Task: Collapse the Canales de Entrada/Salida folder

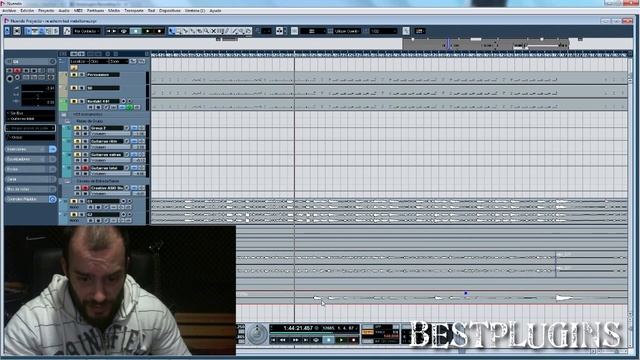Action: (x=68, y=181)
